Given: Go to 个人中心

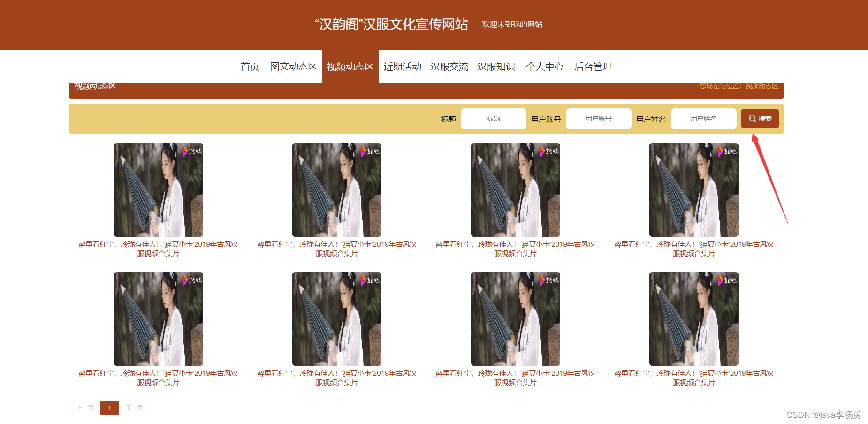Looking at the screenshot, I should tap(544, 67).
